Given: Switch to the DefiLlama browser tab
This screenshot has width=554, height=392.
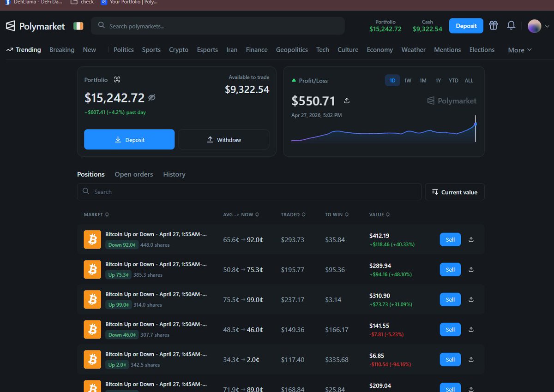Looking at the screenshot, I should tap(33, 2).
